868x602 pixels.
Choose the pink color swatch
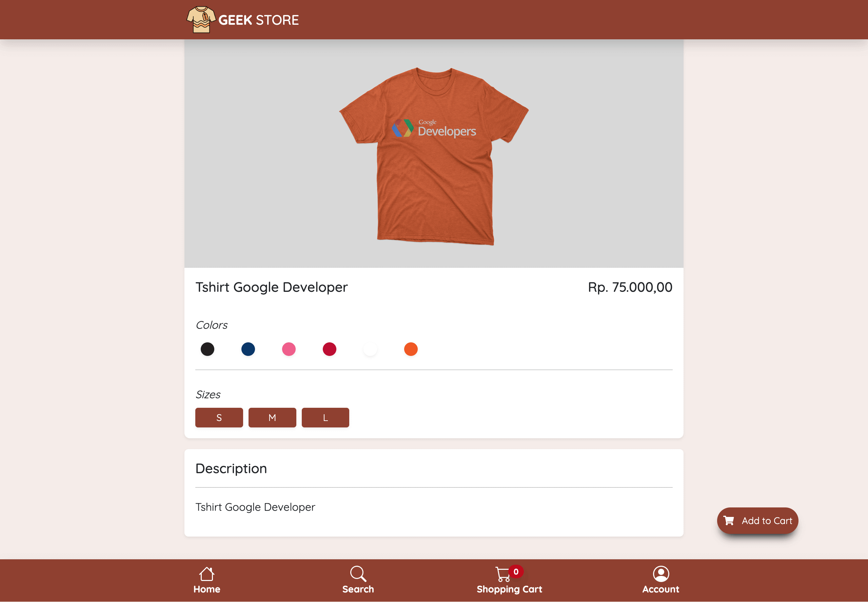pyautogui.click(x=289, y=349)
